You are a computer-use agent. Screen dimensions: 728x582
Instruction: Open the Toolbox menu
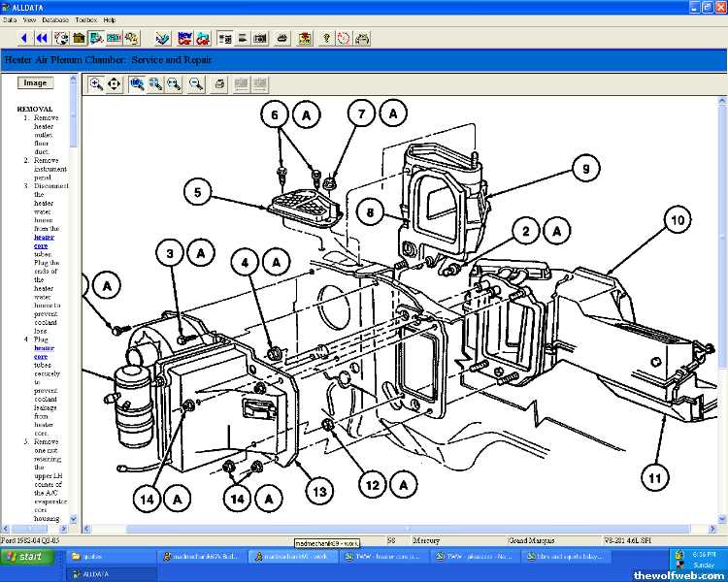pos(85,19)
